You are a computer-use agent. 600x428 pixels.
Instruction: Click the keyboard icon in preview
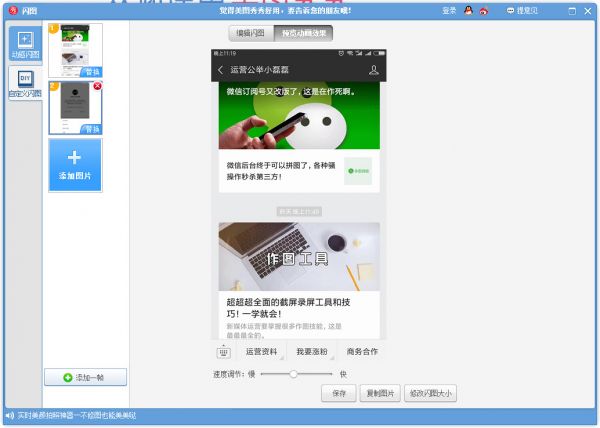point(223,352)
